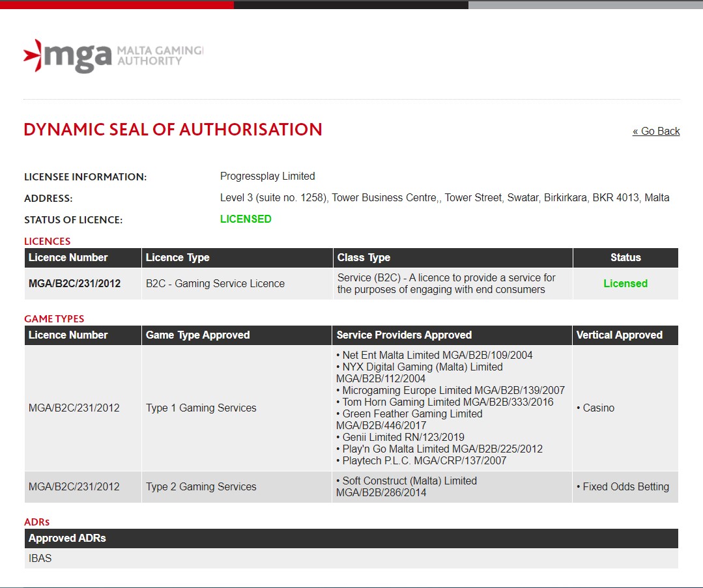Click the « Go Back link
Viewport: 703px width, 588px height.
point(656,132)
